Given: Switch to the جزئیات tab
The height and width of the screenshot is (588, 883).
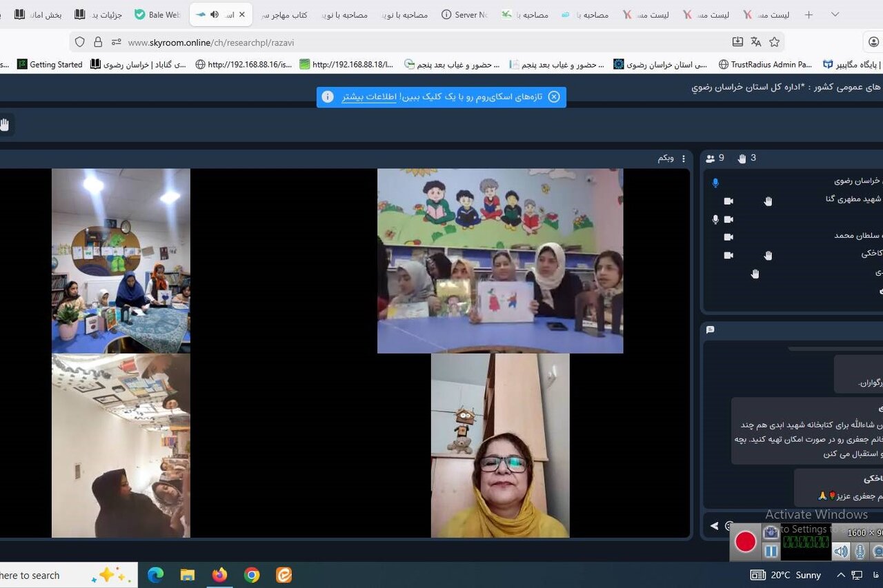Looking at the screenshot, I should pos(99,14).
